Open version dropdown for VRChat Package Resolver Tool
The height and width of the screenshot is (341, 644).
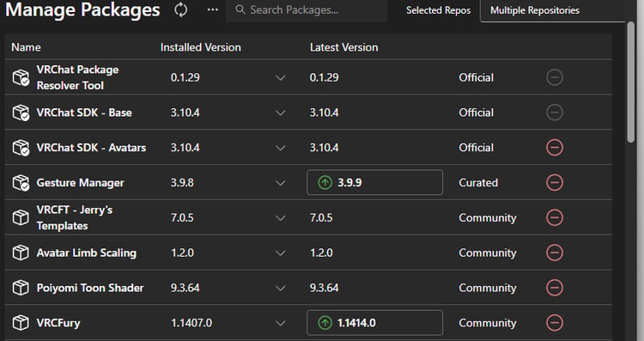[281, 77]
